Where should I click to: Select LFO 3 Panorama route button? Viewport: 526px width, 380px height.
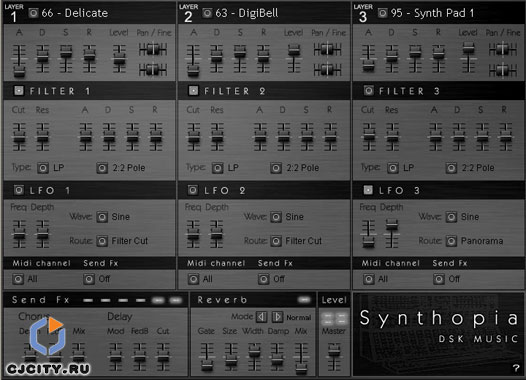(451, 241)
